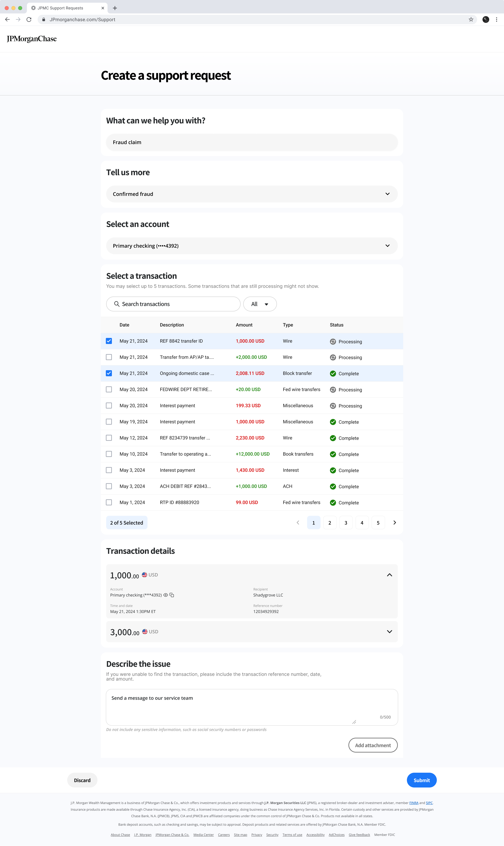Click the Submit button
The image size is (504, 846).
click(x=421, y=780)
